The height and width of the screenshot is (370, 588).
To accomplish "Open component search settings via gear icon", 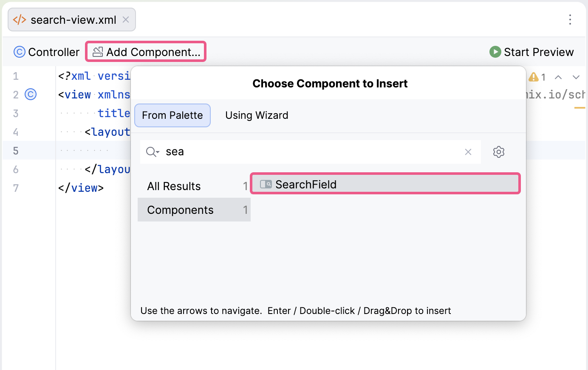I will coord(498,151).
